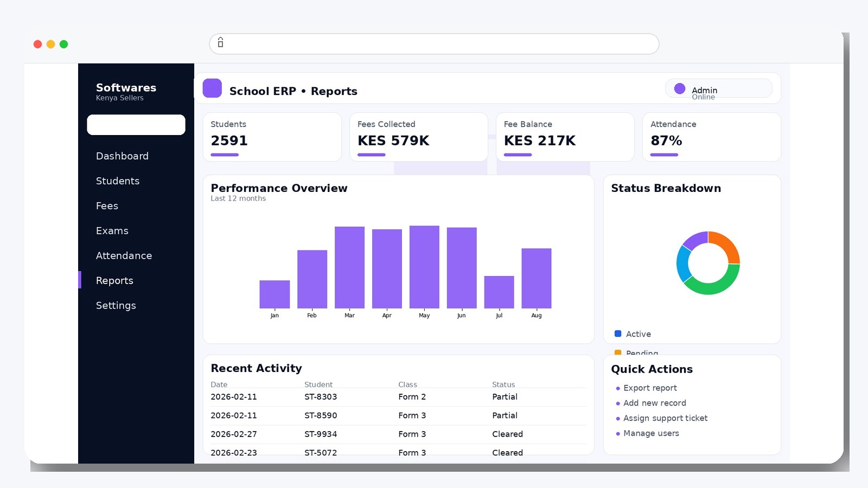Select the Reports sidebar item
The image size is (868, 488).
pos(114,281)
